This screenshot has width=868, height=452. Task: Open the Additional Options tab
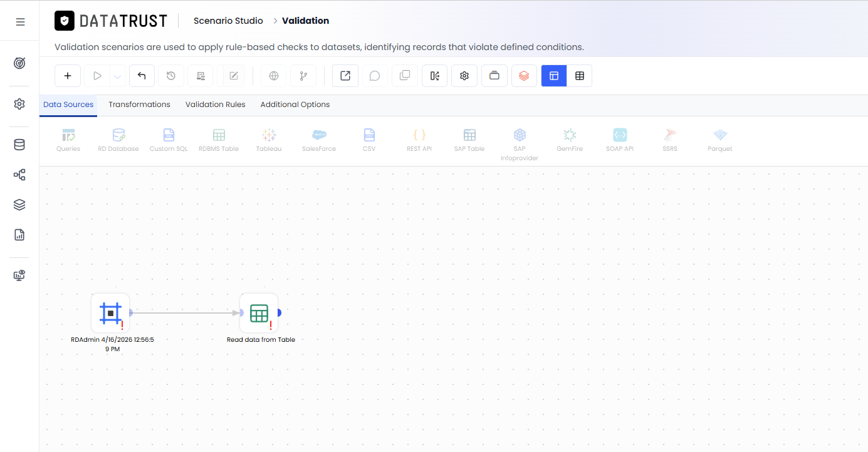tap(295, 105)
